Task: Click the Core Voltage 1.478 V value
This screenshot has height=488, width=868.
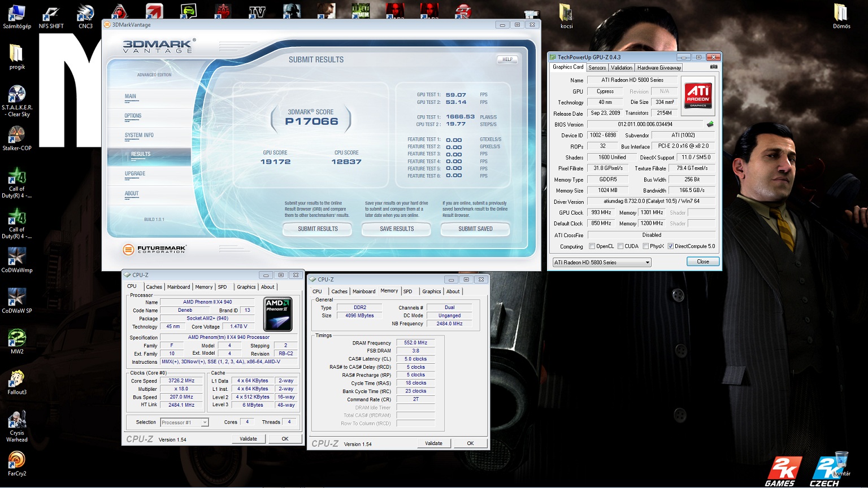Action: tap(238, 326)
